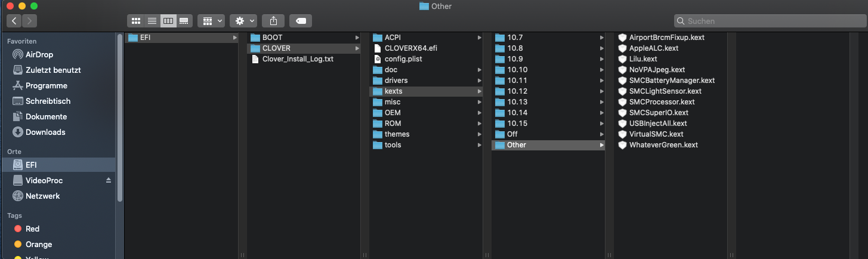Select VirtualSMC.kext icon
868x259 pixels.
[622, 134]
